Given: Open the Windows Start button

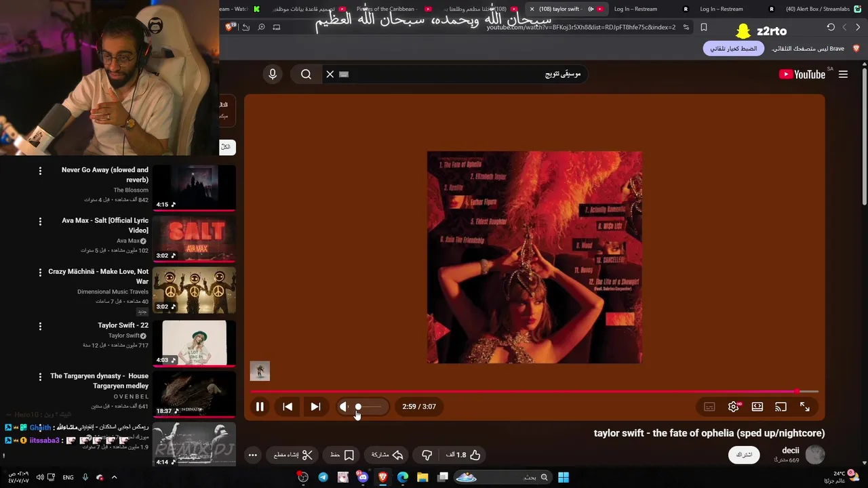Looking at the screenshot, I should [x=564, y=477].
